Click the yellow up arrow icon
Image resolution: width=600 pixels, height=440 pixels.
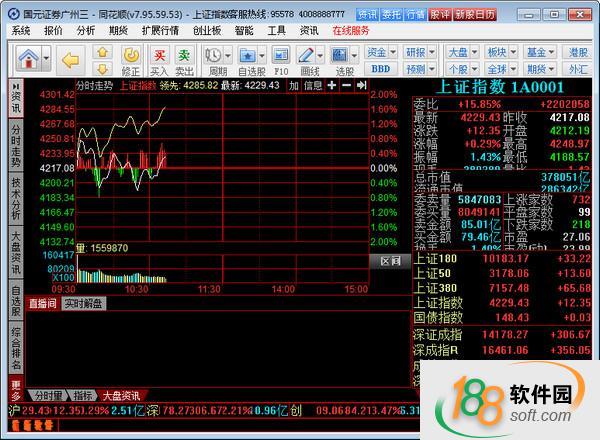(x=102, y=52)
